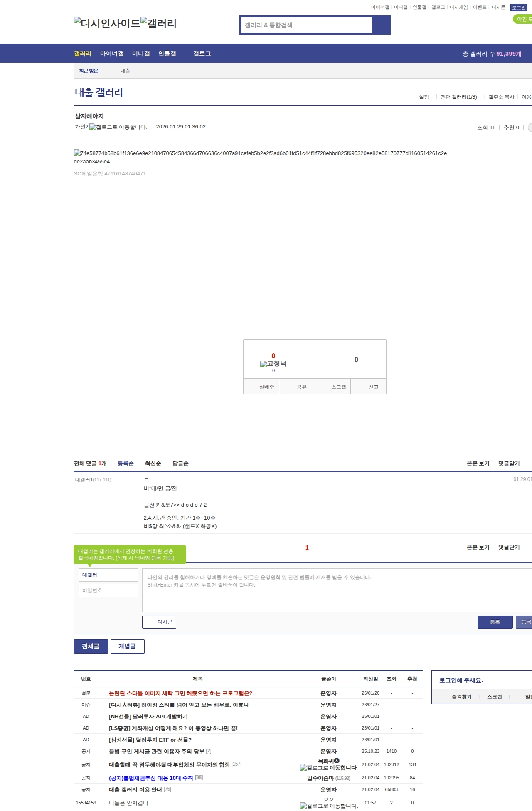Expand 연관 갤러리(1/8) list
The image size is (532, 811).
458,97
